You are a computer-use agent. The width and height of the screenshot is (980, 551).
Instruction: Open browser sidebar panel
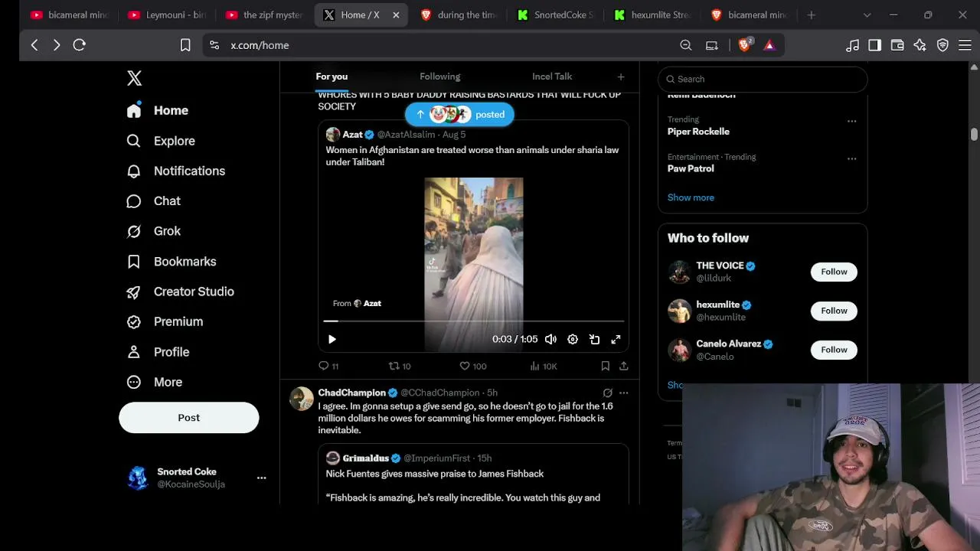874,45
